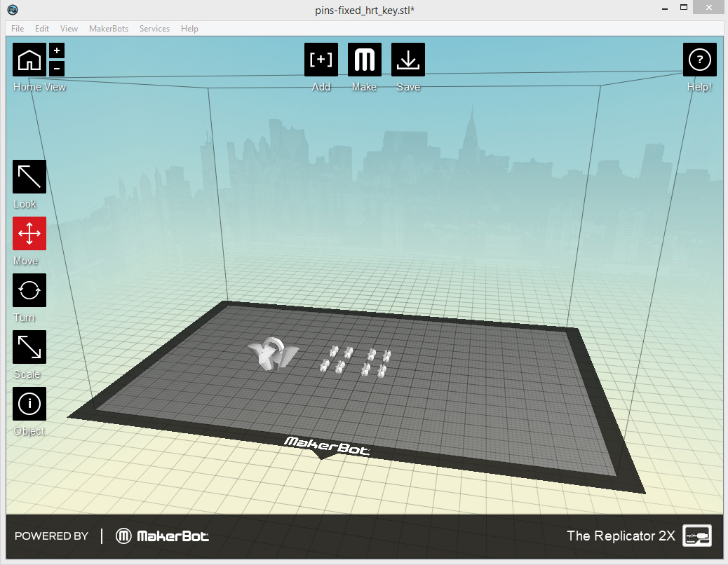Open the Edit menu

pyautogui.click(x=42, y=29)
